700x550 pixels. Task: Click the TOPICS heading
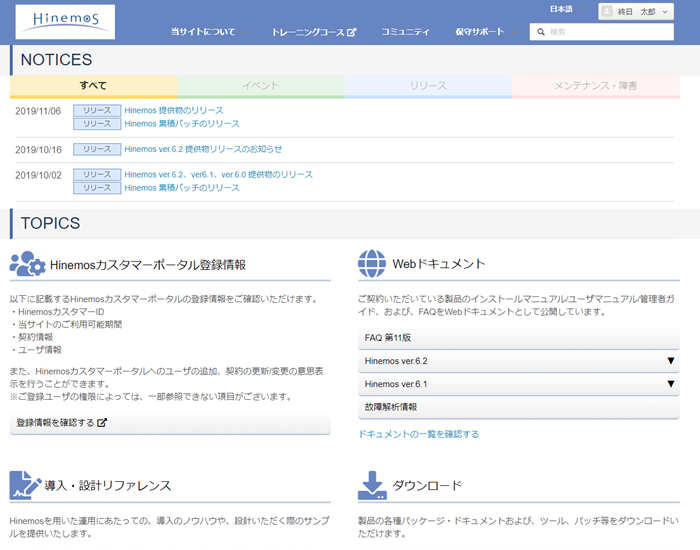coord(50,223)
